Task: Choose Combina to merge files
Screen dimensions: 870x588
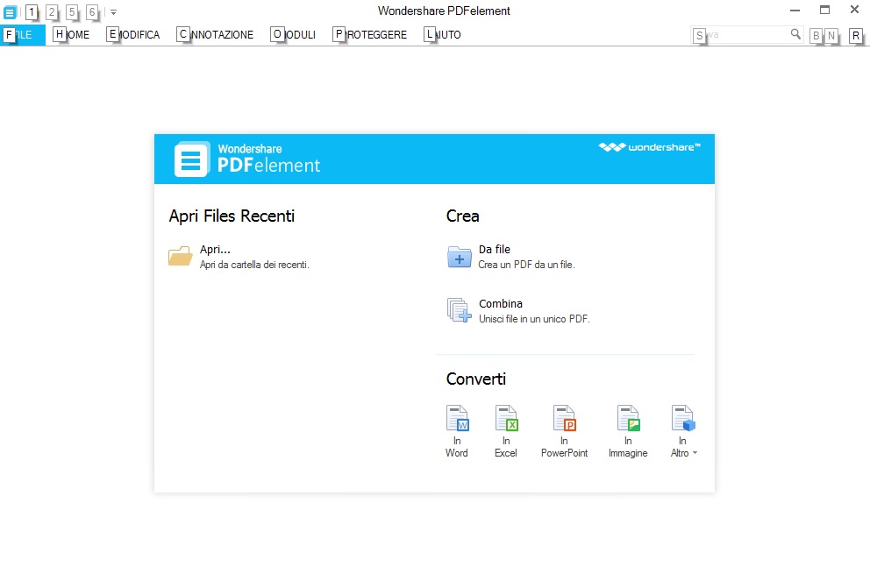Action: pos(517,311)
